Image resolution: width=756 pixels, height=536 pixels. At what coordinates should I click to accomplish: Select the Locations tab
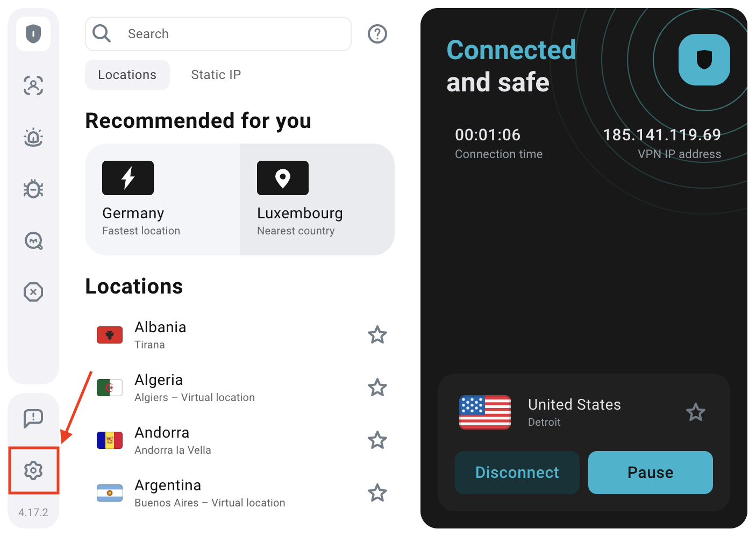coord(127,75)
